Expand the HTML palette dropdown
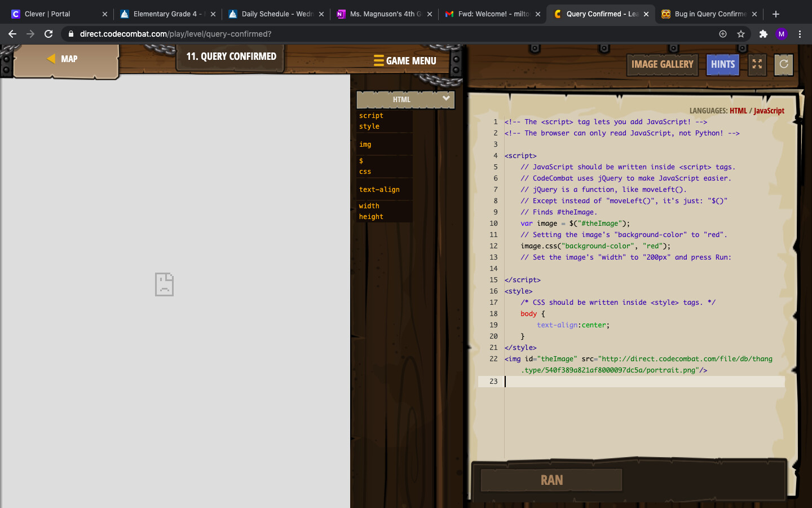The image size is (812, 508). tap(405, 99)
